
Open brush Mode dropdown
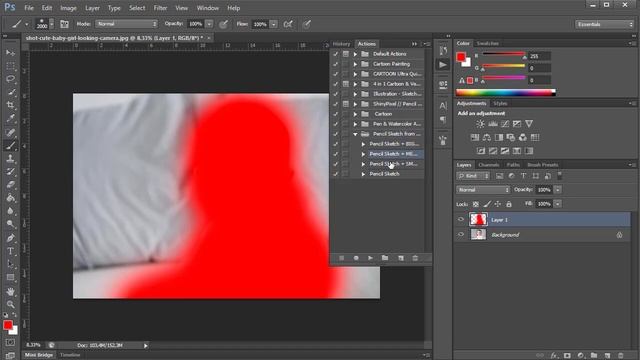(127, 24)
